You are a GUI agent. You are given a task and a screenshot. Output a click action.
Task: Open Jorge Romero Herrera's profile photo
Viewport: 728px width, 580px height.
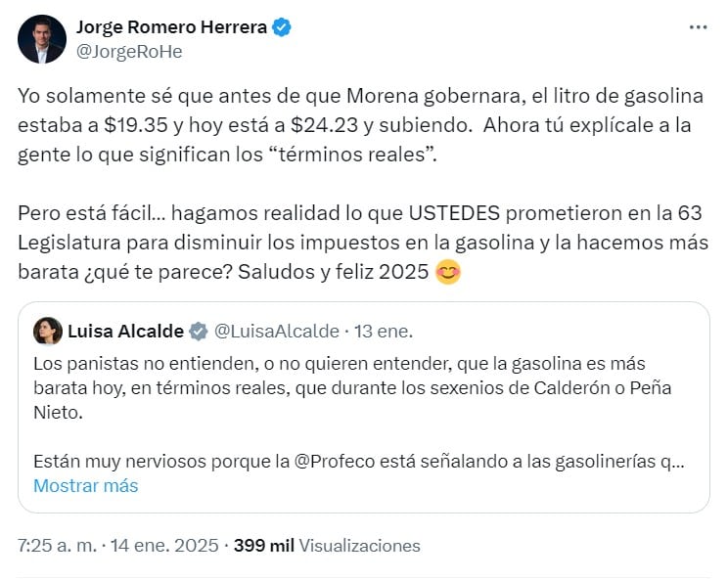(x=42, y=39)
